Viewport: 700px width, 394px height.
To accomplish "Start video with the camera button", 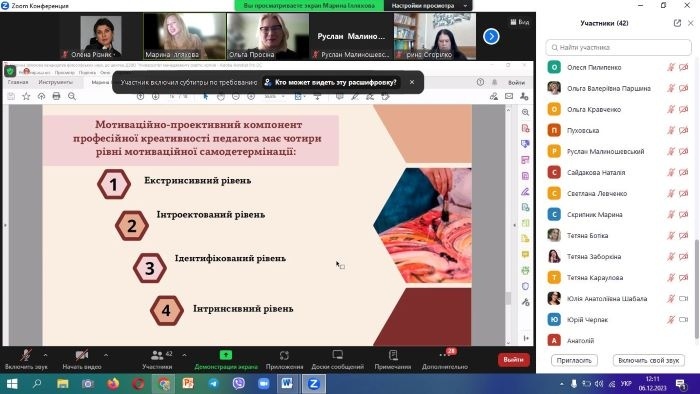I will pos(82,360).
